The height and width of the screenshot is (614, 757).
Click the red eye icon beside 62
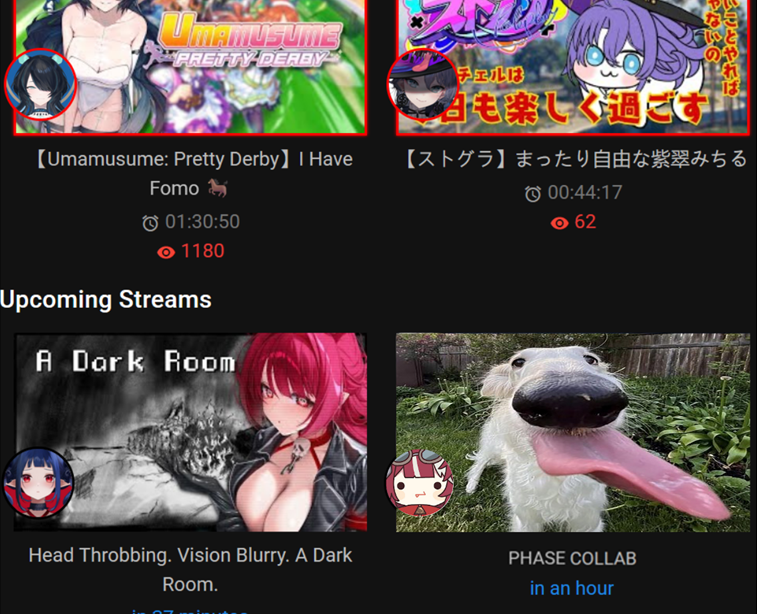pyautogui.click(x=560, y=223)
